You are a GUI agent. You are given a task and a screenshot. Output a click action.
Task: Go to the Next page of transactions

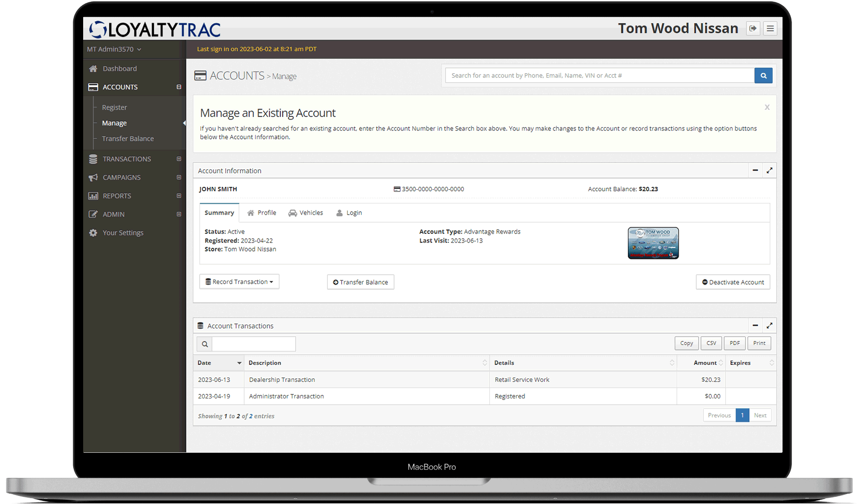[x=760, y=416]
